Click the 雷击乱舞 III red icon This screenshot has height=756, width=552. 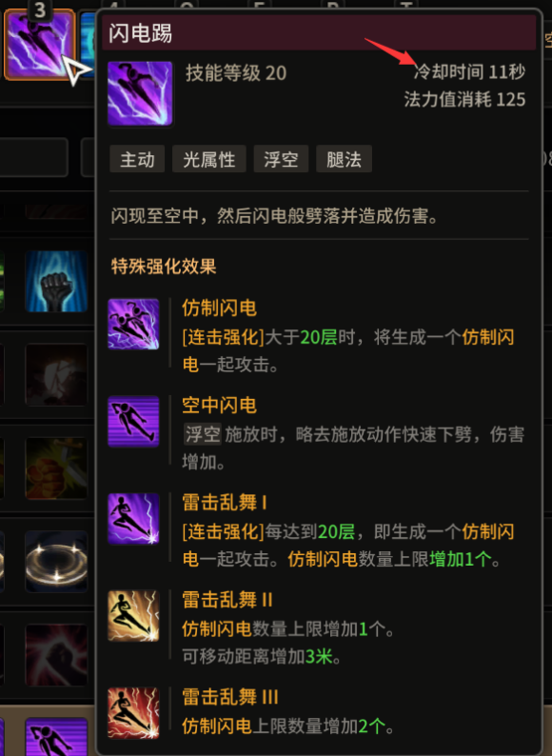point(133,713)
